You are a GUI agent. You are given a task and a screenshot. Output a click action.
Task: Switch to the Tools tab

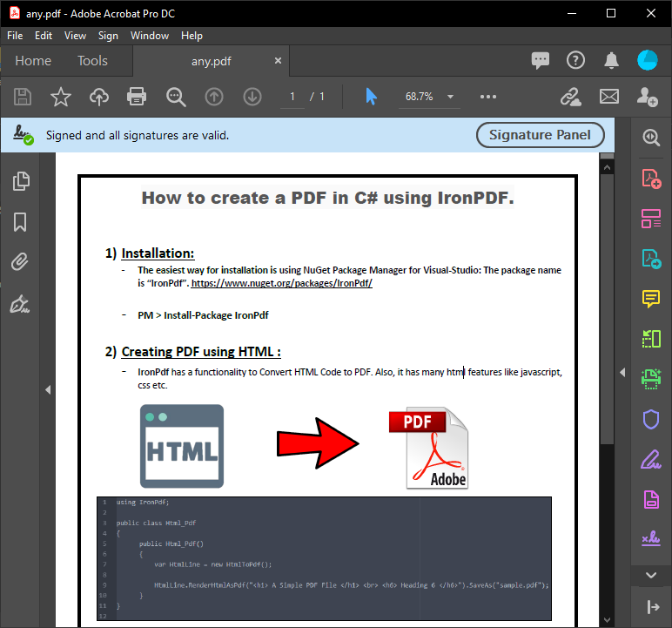[x=92, y=61]
